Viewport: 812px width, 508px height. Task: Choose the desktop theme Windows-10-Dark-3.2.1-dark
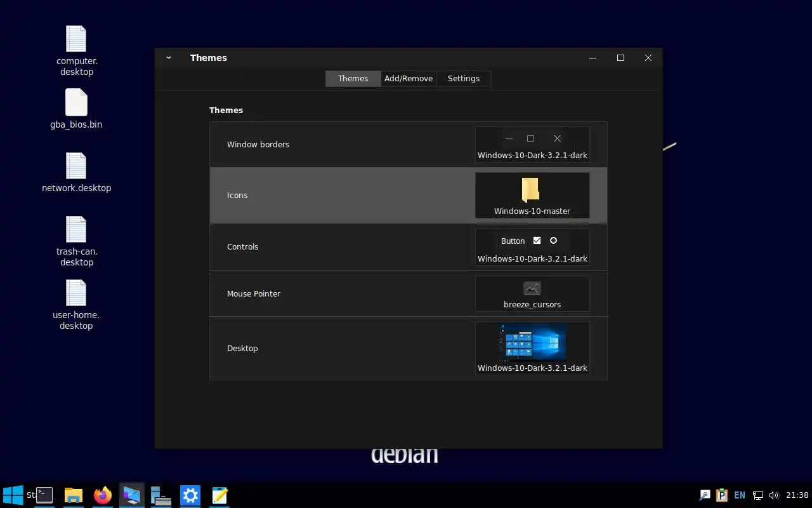pyautogui.click(x=532, y=348)
